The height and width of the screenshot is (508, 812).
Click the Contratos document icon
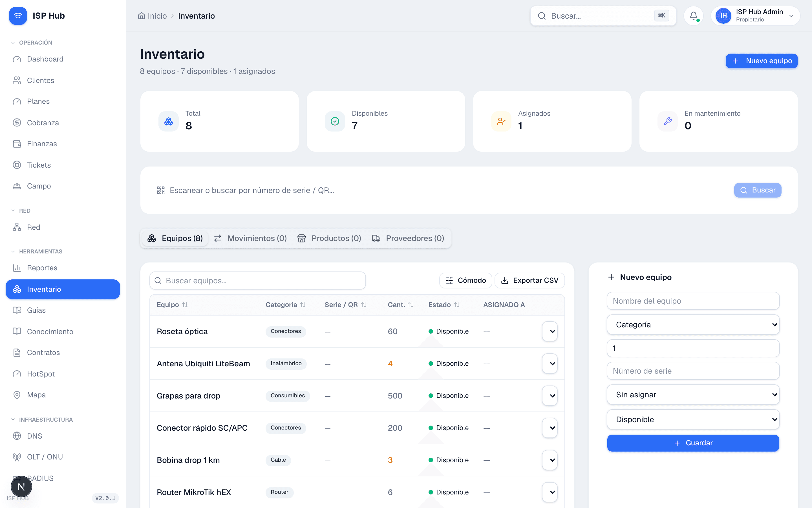click(17, 352)
